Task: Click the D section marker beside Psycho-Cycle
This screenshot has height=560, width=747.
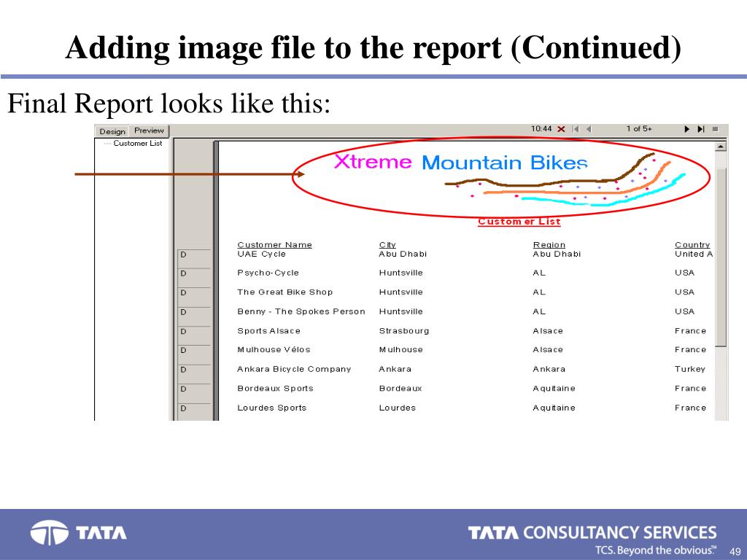Action: click(183, 274)
